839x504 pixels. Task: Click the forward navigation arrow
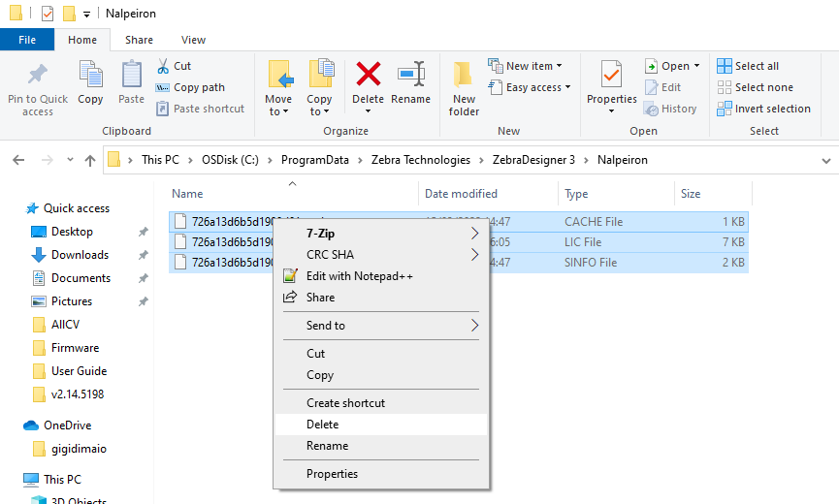coord(48,160)
